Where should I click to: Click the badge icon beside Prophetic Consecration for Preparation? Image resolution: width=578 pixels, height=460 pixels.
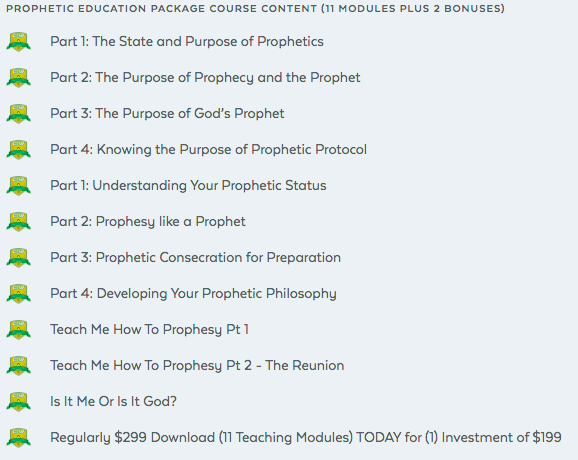[x=18, y=258]
